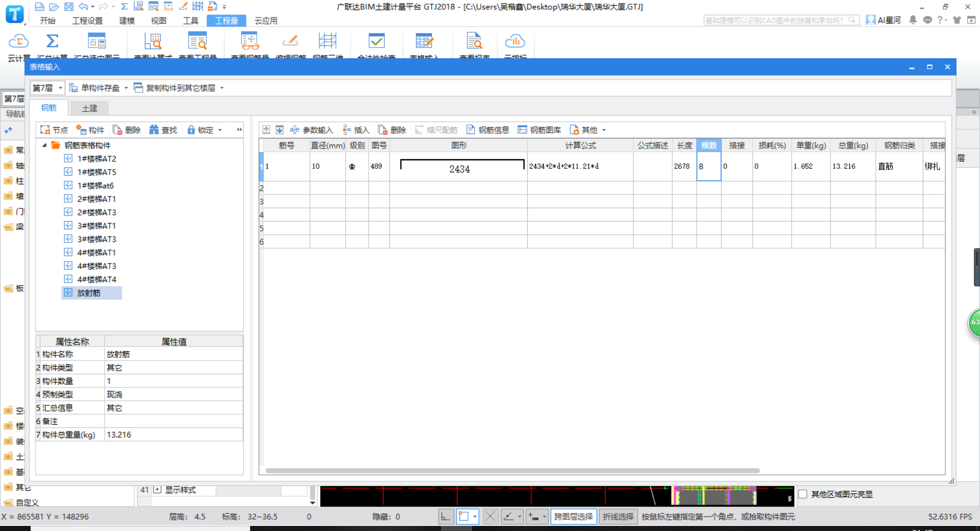Click the 构件数量 property value 1
The width and height of the screenshot is (980, 531).
174,381
